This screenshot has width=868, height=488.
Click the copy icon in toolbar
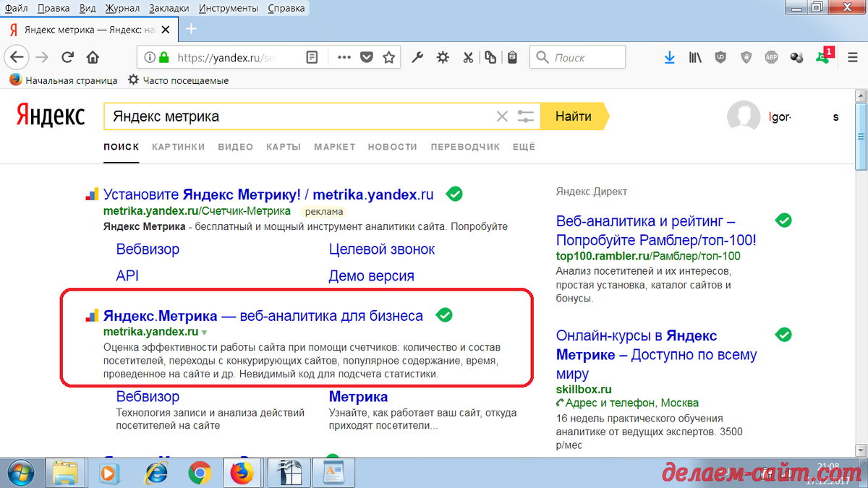pos(491,57)
